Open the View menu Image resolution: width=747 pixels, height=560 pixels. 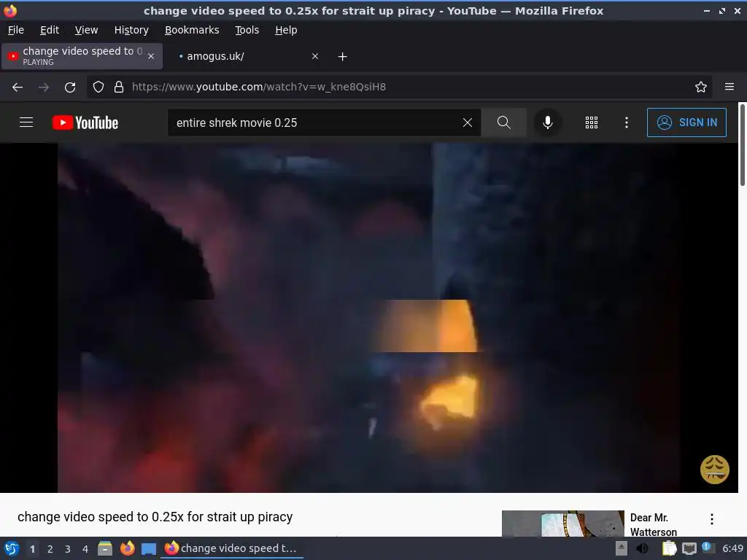pyautogui.click(x=86, y=30)
